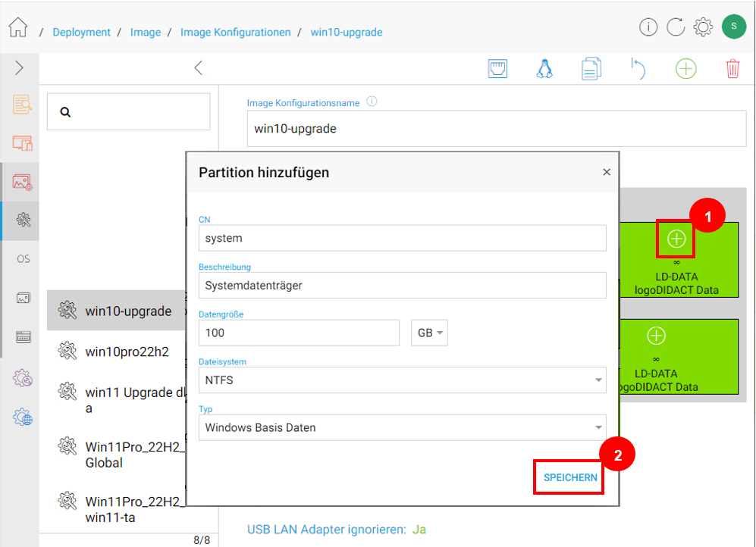The width and height of the screenshot is (756, 547).
Task: Click the configuration search field
Action: [129, 111]
